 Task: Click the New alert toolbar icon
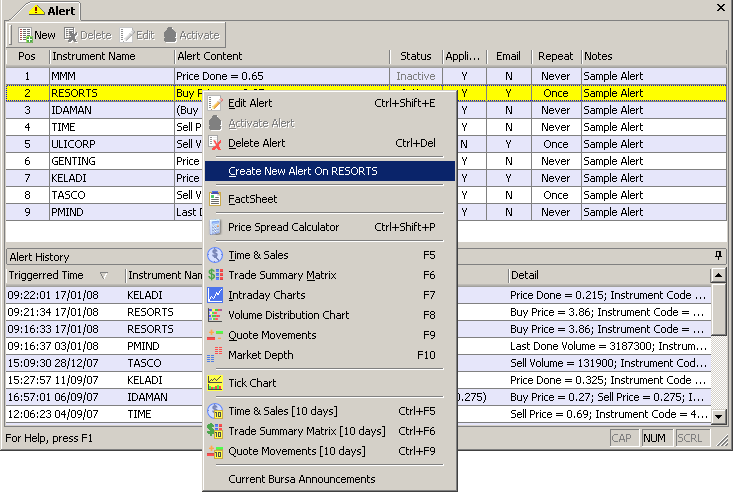click(x=25, y=35)
